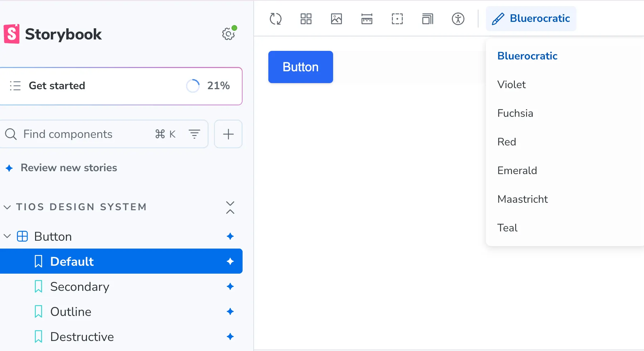Screen dimensions: 644x351
Task: Click the bookmark icon of Outline
Action: [38, 312]
